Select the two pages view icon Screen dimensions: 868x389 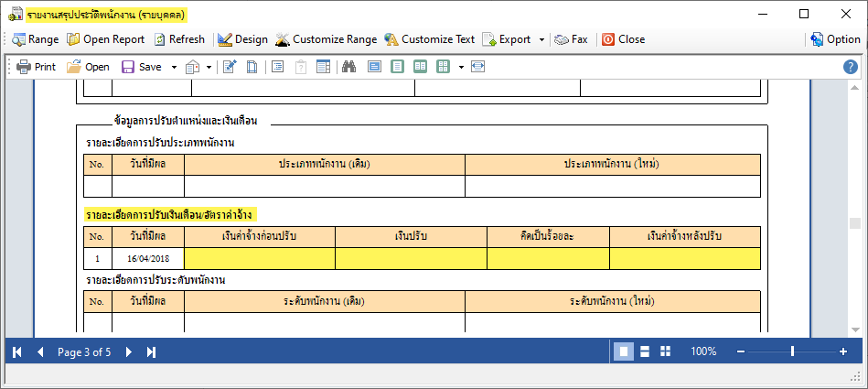pos(420,67)
